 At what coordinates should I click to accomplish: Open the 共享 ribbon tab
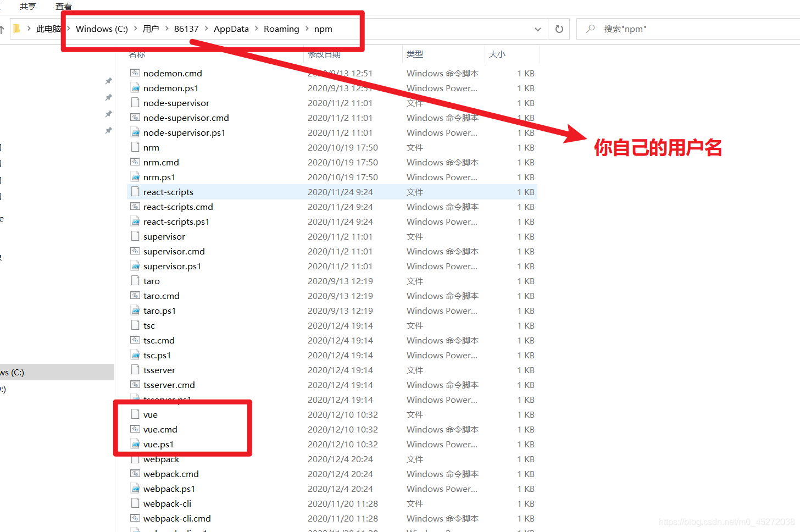pos(28,7)
